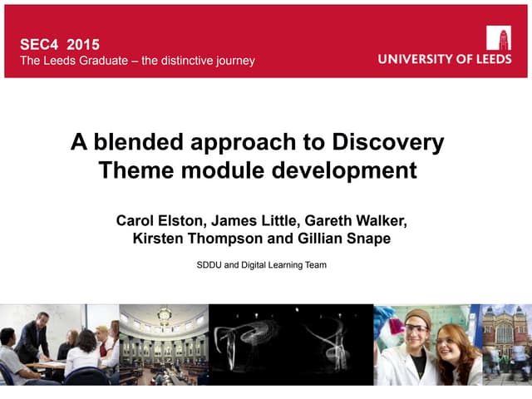Open the meeting room discussion photo
This screenshot has width=532, height=399.
(58, 344)
